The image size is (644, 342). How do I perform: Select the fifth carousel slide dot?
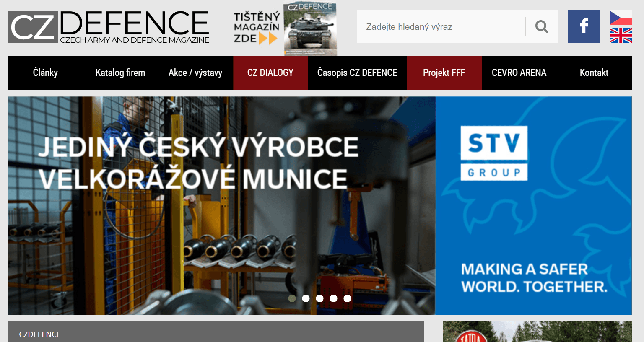click(348, 298)
